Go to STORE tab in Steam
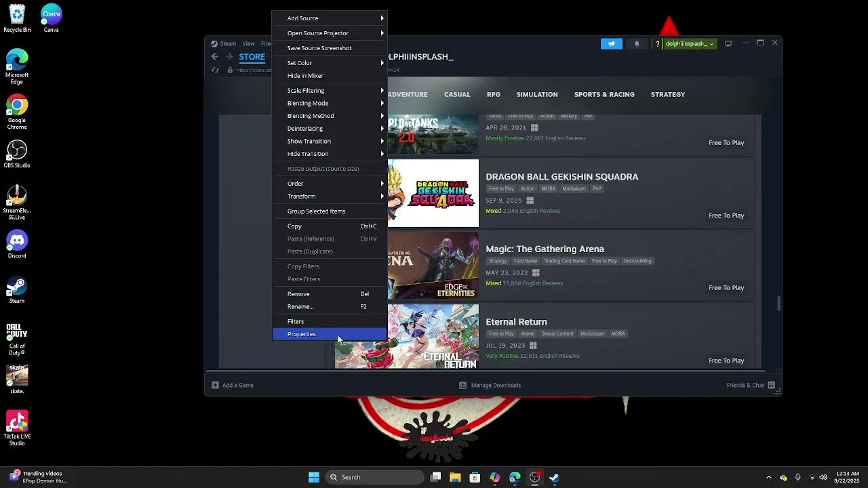 point(252,57)
